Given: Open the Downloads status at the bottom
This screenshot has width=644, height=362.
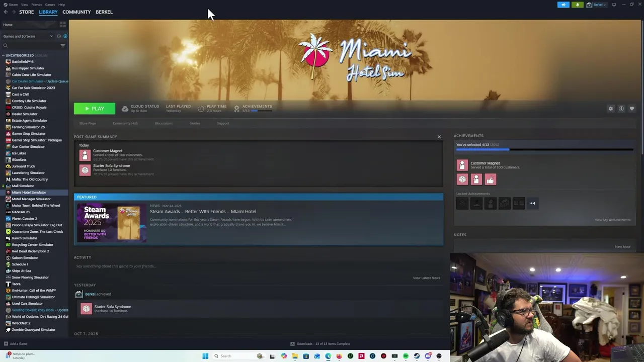Looking at the screenshot, I should pyautogui.click(x=320, y=344).
